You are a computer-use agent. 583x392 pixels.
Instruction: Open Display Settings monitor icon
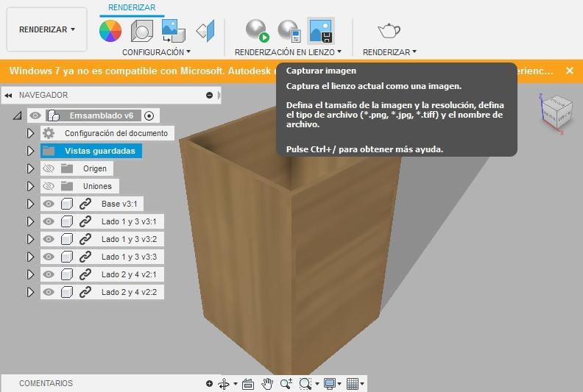click(x=330, y=383)
